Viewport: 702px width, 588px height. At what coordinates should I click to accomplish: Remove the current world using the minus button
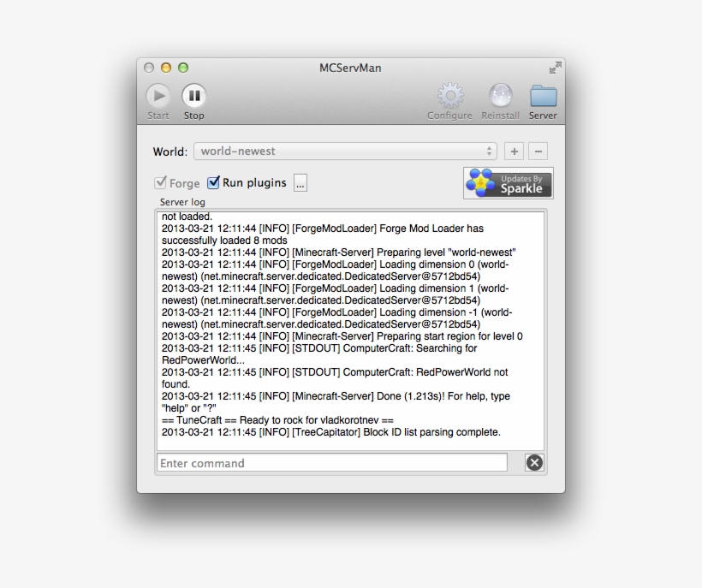pos(538,150)
